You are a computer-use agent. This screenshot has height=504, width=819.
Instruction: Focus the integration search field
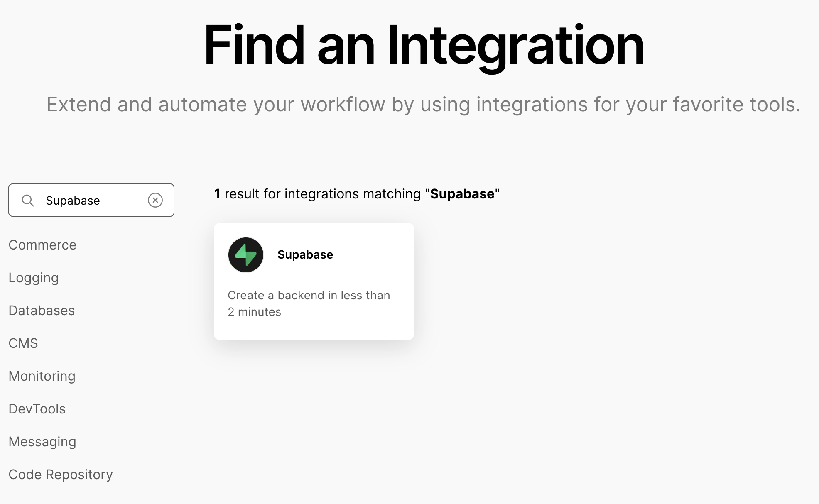coord(91,200)
